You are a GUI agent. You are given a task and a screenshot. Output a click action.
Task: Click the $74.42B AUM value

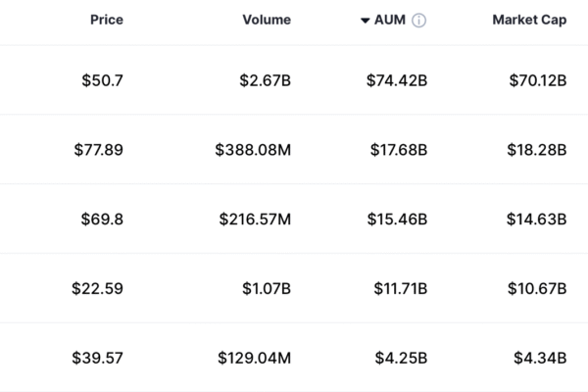[396, 79]
